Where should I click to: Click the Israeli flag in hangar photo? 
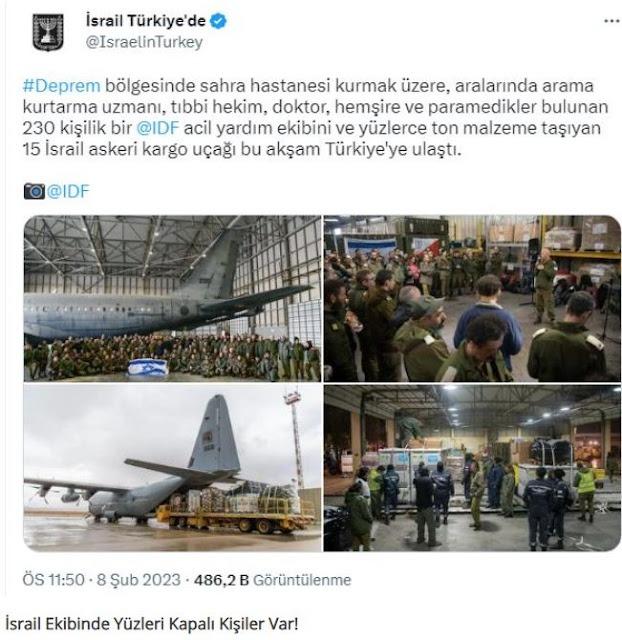[x=148, y=367]
